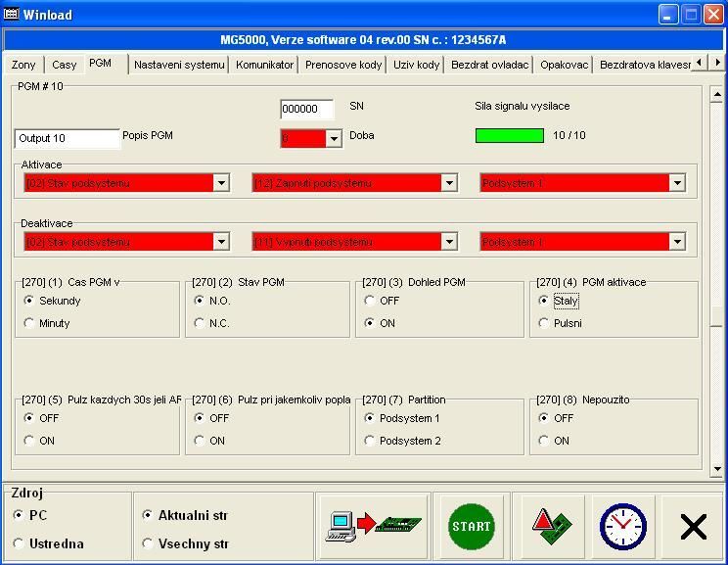Click the Popis PGM text field
Viewport: 728px width, 565px height.
67,139
